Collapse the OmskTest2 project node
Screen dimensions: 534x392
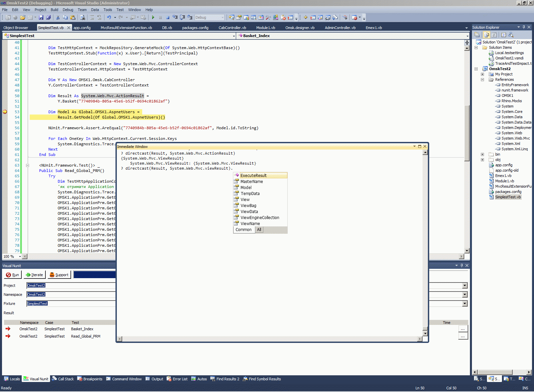(x=476, y=69)
